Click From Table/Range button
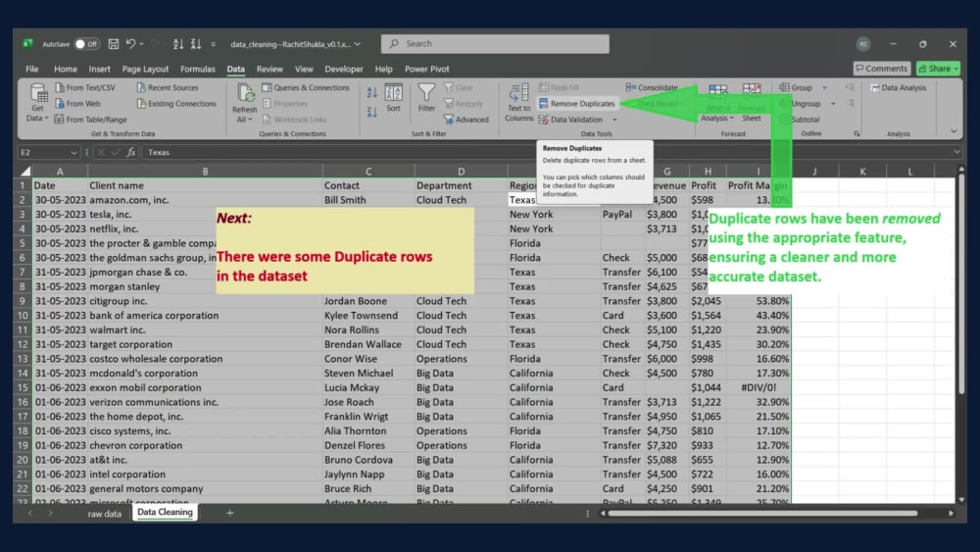This screenshot has height=552, width=980. (90, 120)
